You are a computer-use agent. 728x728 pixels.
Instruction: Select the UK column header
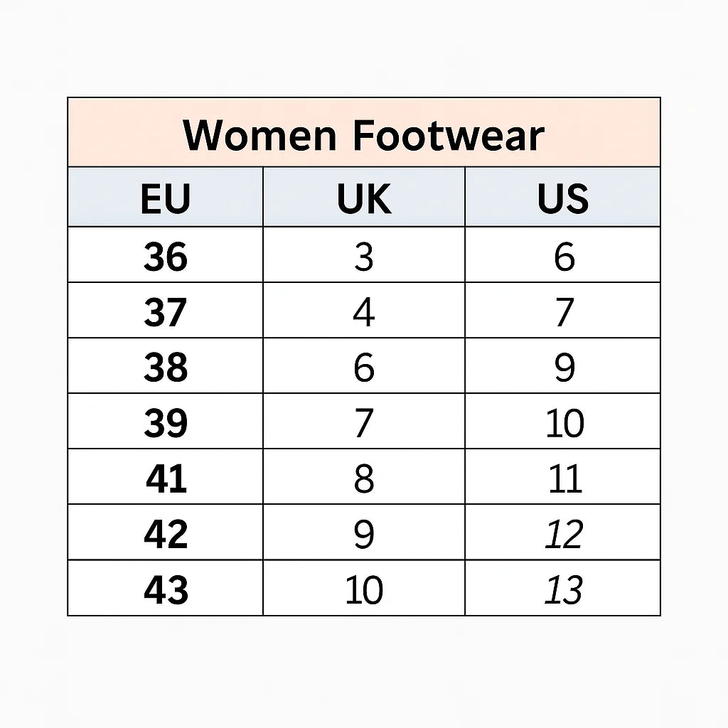click(x=363, y=198)
